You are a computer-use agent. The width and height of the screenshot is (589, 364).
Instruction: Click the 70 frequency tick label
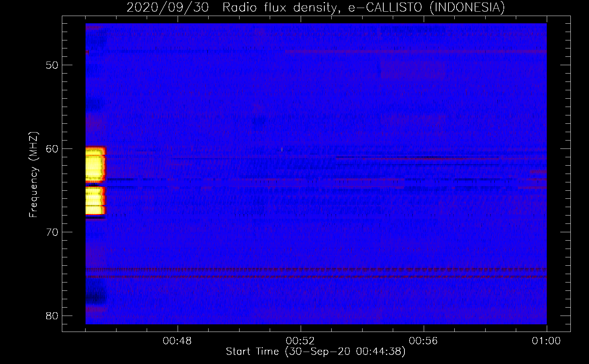[x=52, y=232]
